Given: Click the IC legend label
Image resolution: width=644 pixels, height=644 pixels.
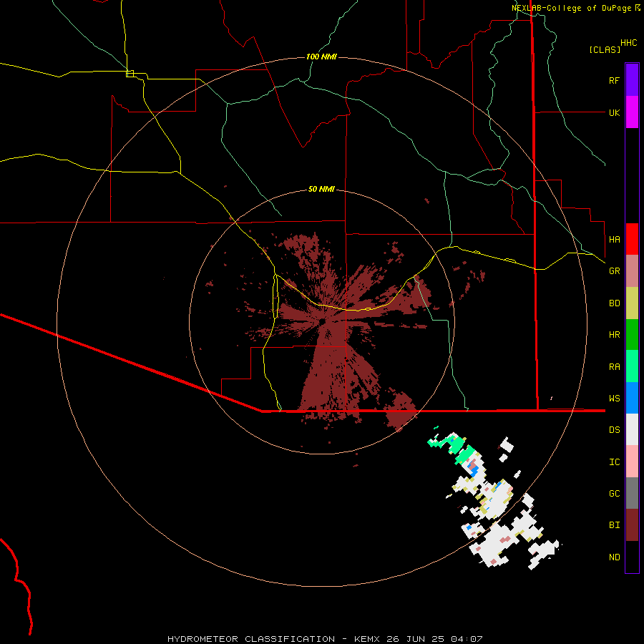Looking at the screenshot, I should 614,462.
